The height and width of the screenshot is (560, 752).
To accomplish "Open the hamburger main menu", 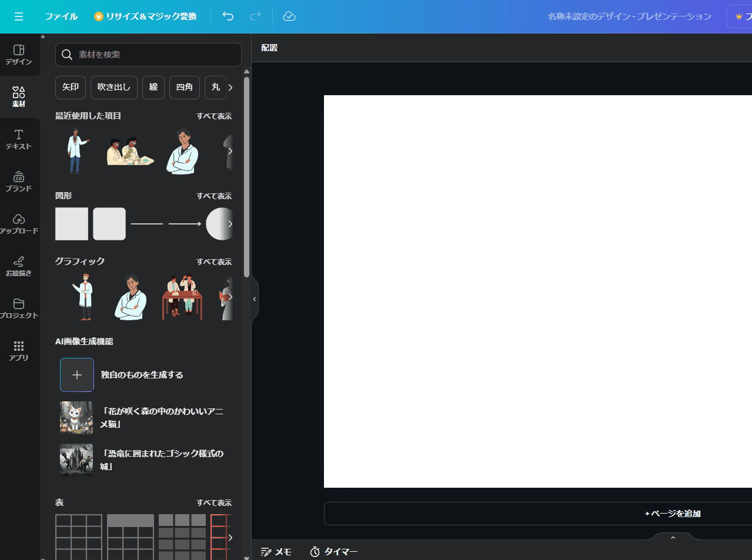I will pos(19,16).
